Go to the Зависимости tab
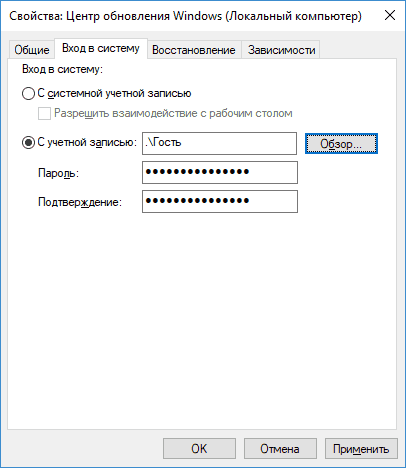Image resolution: width=406 pixels, height=468 pixels. pos(281,50)
